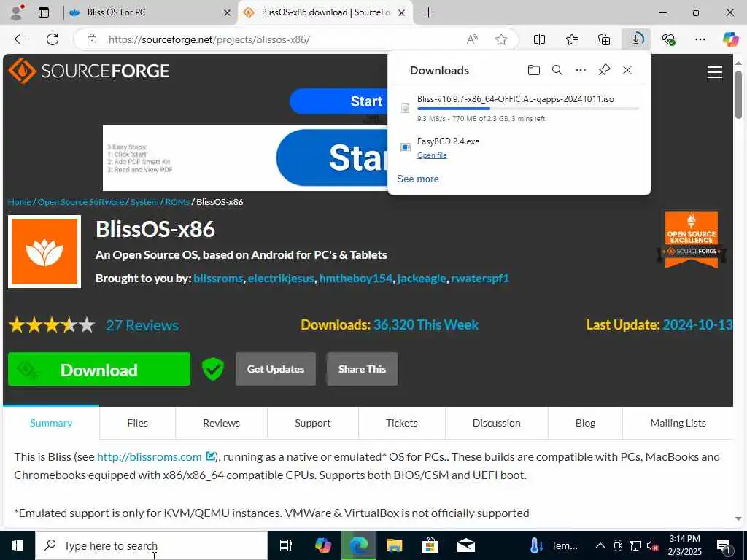Click the BlissOS lotus project icon

pos(44,252)
